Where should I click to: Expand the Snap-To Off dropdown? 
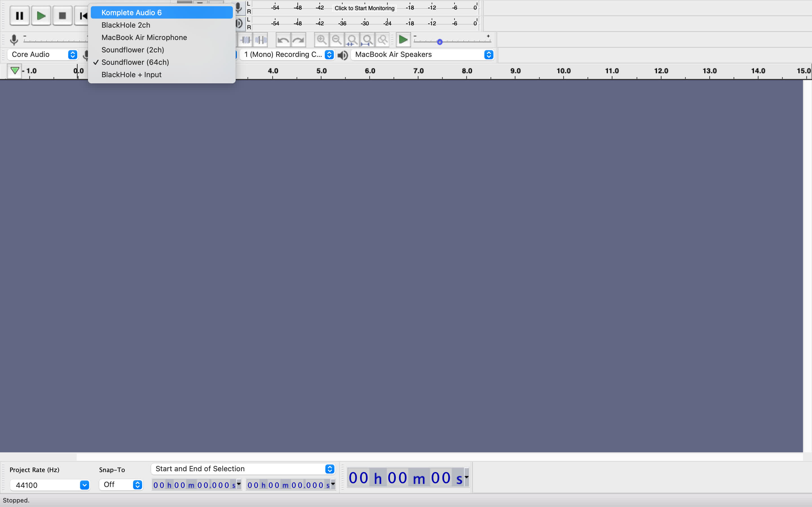[x=121, y=484]
